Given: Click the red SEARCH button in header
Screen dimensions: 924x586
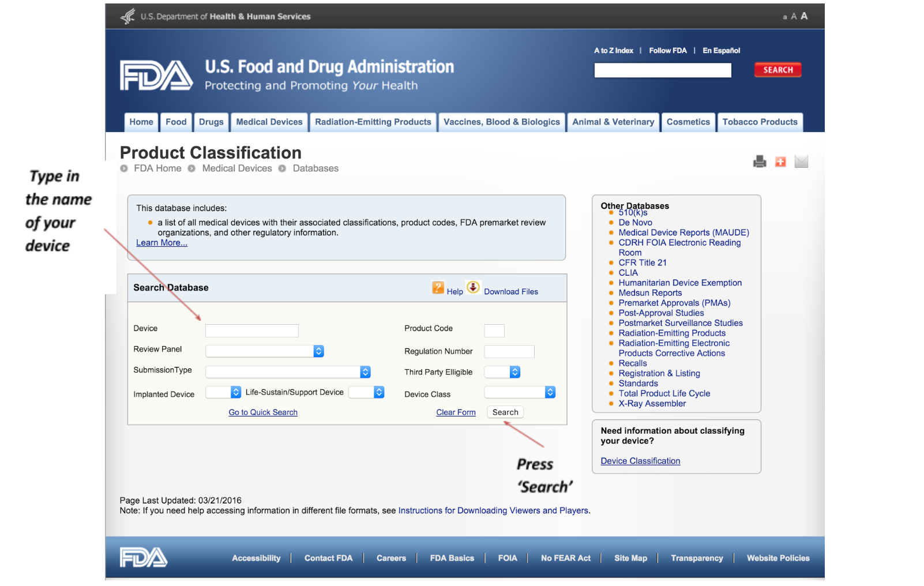Looking at the screenshot, I should (778, 70).
